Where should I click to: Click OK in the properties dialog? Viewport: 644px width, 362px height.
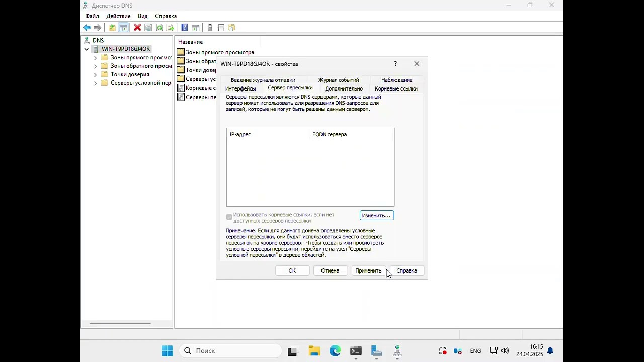292,270
